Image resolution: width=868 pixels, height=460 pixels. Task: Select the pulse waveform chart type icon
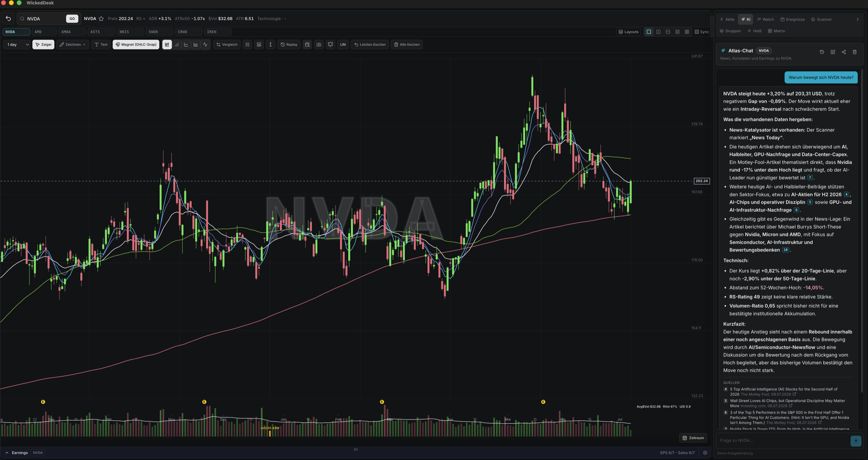coord(205,44)
